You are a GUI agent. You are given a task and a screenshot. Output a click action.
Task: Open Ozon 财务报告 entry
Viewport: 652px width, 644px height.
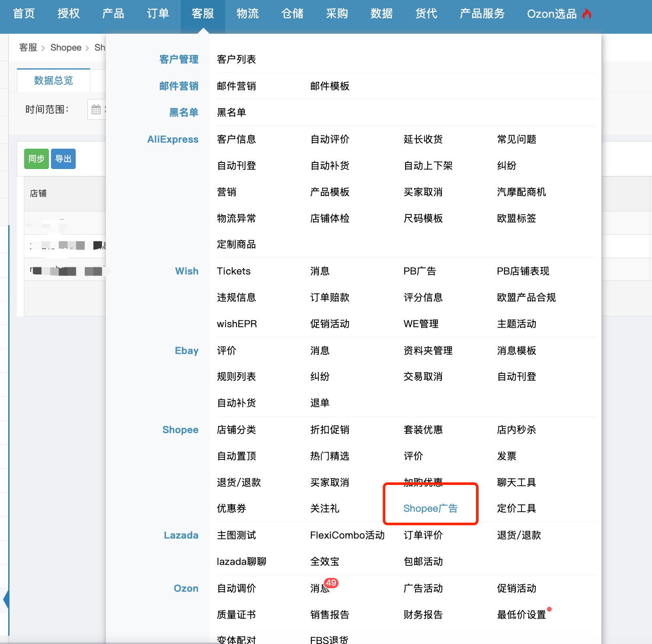(423, 615)
